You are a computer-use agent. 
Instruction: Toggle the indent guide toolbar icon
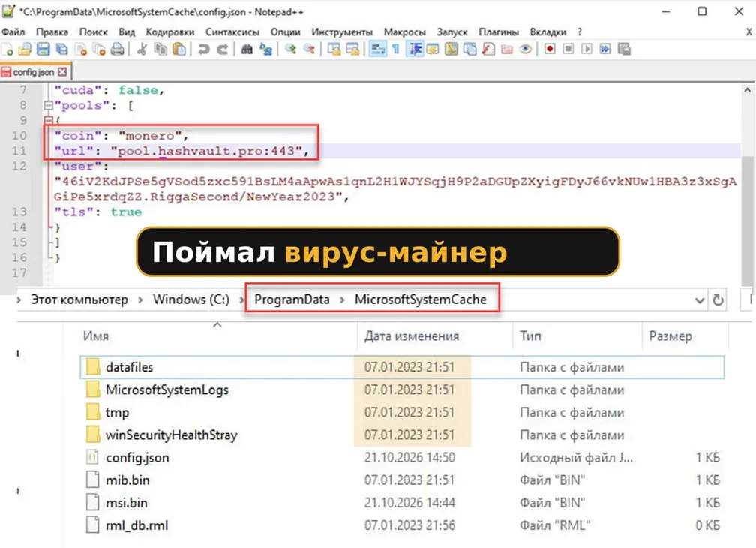415,50
